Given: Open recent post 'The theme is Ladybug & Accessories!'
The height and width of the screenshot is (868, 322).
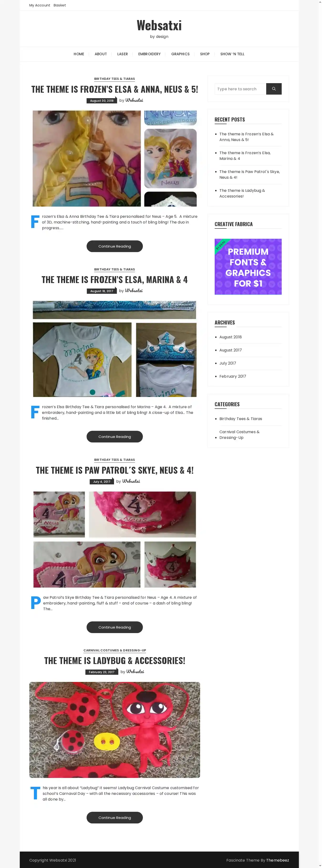Looking at the screenshot, I should (x=242, y=193).
